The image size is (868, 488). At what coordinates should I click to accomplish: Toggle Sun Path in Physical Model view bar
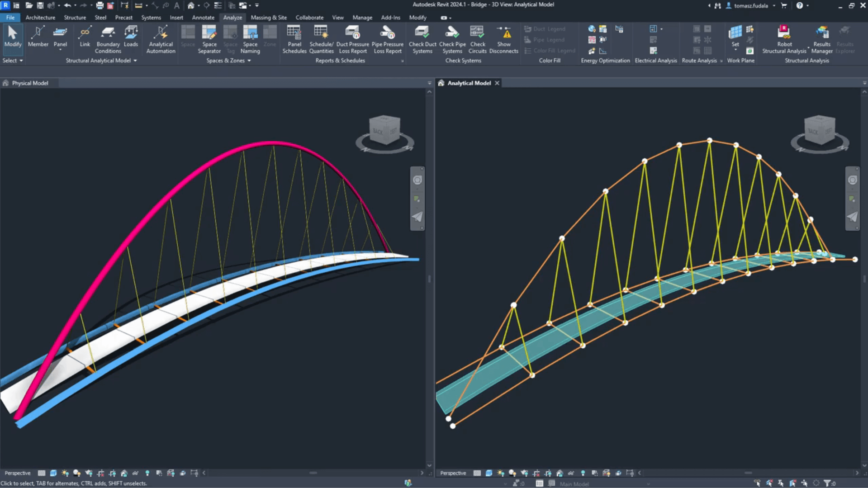click(65, 473)
